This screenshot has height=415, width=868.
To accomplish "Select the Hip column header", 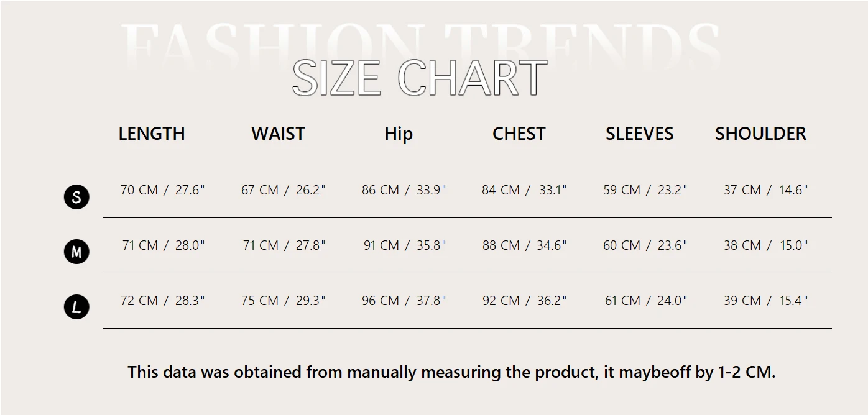I will (399, 134).
